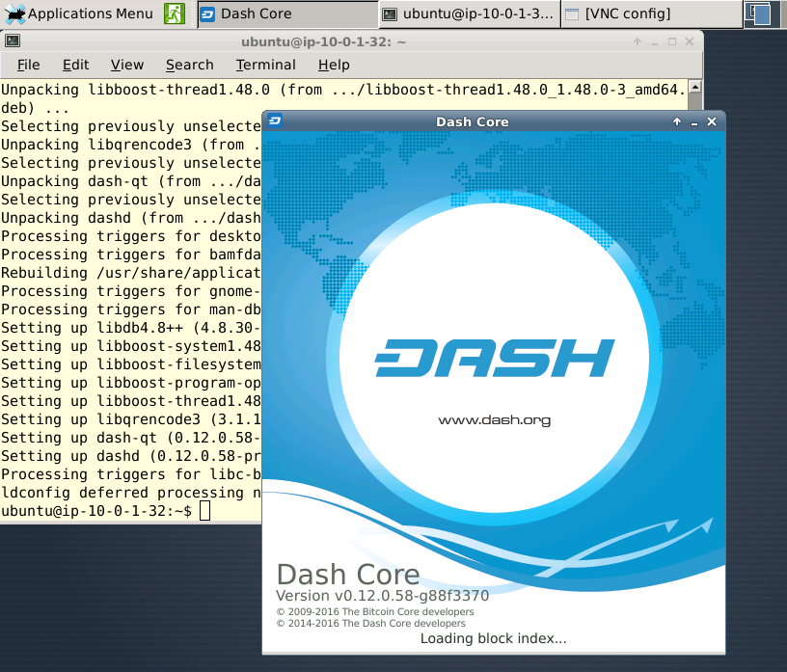Image resolution: width=787 pixels, height=672 pixels.
Task: Click the 'Setting up libboost-filesystem' line
Action: point(131,364)
